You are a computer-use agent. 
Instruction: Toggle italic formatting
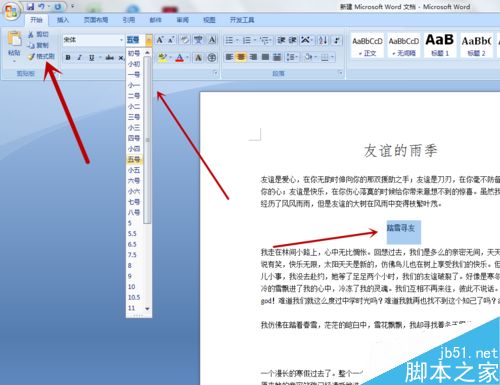pyautogui.click(x=79, y=58)
